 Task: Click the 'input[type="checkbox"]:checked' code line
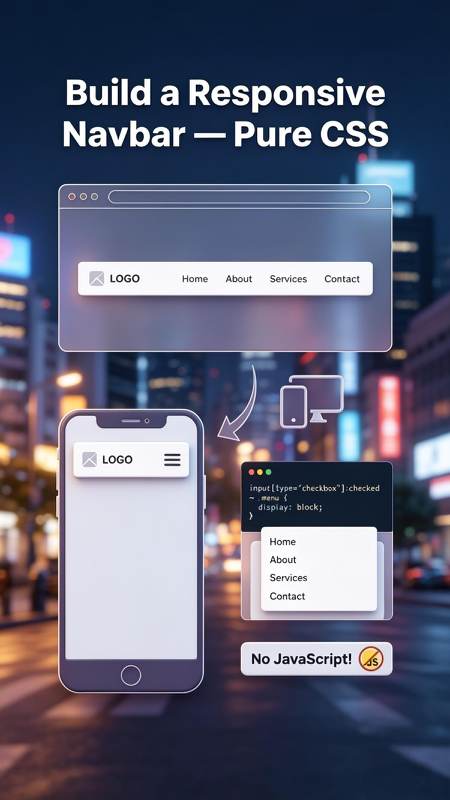click(x=314, y=488)
